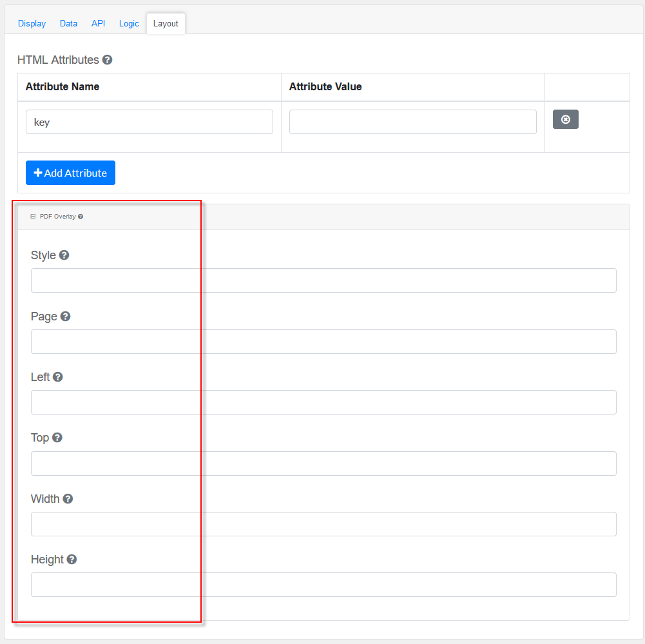
Task: Click the help icon beside HTML Attributes
Action: 107,60
